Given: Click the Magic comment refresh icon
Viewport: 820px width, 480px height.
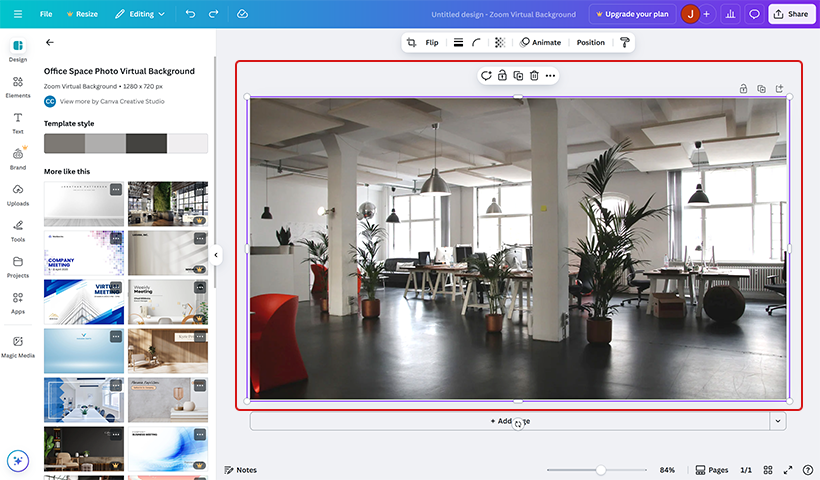Looking at the screenshot, I should coord(486,76).
